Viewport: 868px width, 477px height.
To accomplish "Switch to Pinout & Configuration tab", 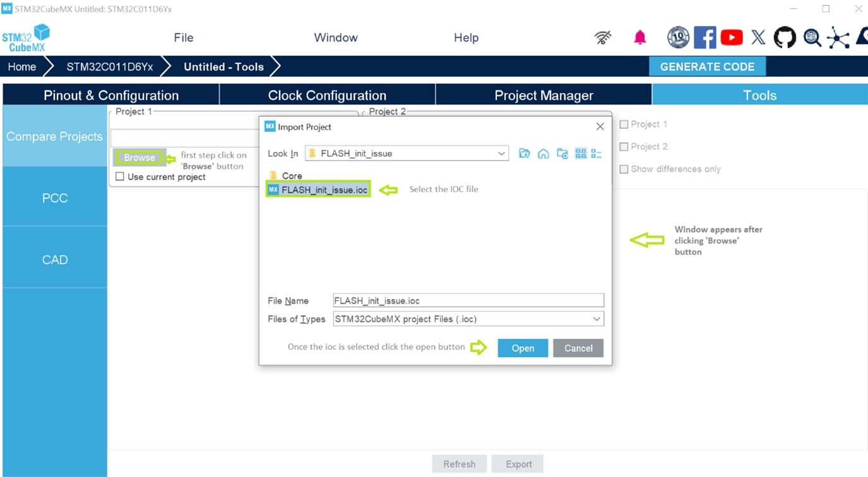I will (x=111, y=95).
